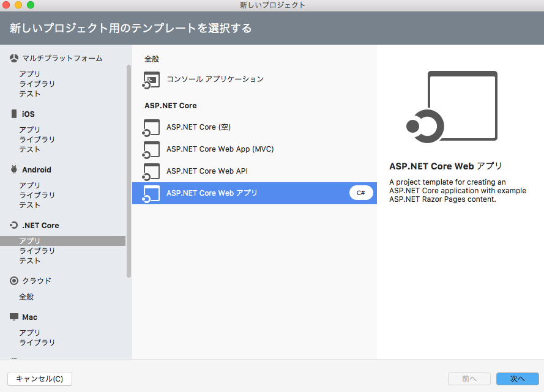Select アプリ under Mac
This screenshot has height=392, width=544.
pyautogui.click(x=29, y=333)
